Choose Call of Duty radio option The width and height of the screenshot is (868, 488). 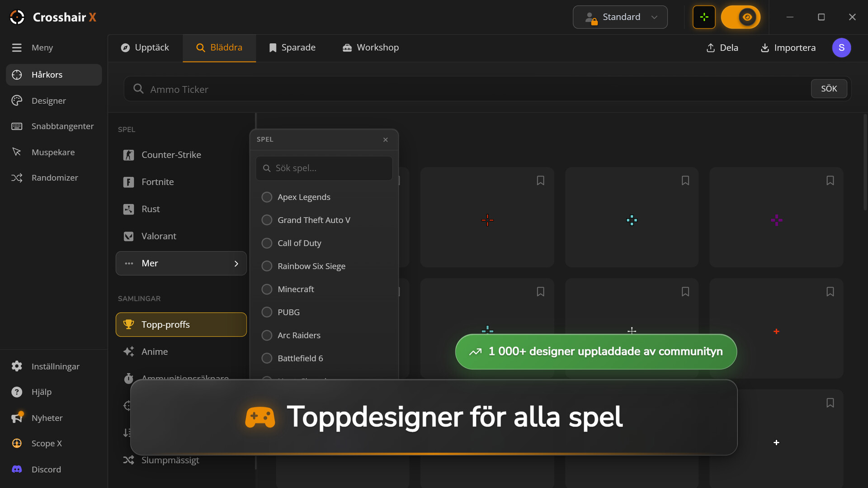pos(267,244)
